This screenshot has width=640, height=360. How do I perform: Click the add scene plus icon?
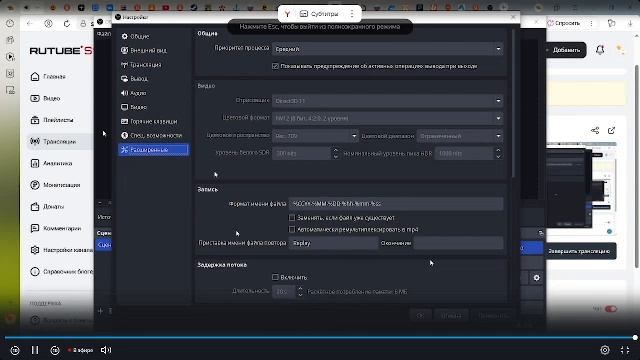[x=100, y=311]
